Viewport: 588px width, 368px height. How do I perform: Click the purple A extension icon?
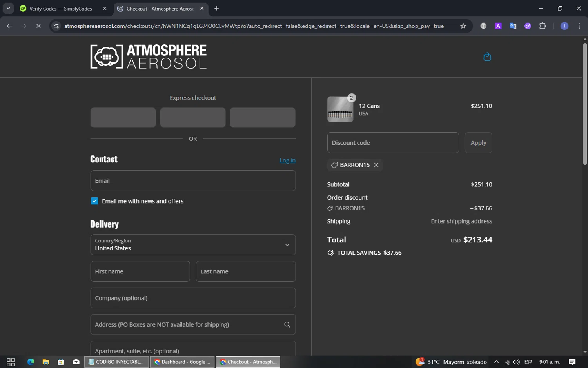pyautogui.click(x=498, y=26)
